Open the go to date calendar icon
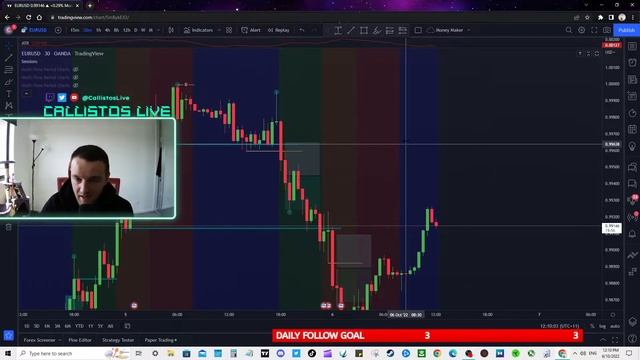The height and width of the screenshot is (360, 640). click(x=127, y=326)
